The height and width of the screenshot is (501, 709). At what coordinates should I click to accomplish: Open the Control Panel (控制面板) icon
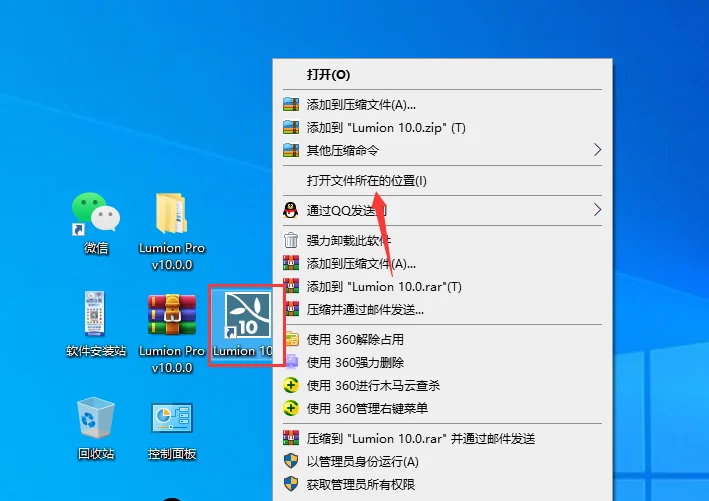[172, 430]
